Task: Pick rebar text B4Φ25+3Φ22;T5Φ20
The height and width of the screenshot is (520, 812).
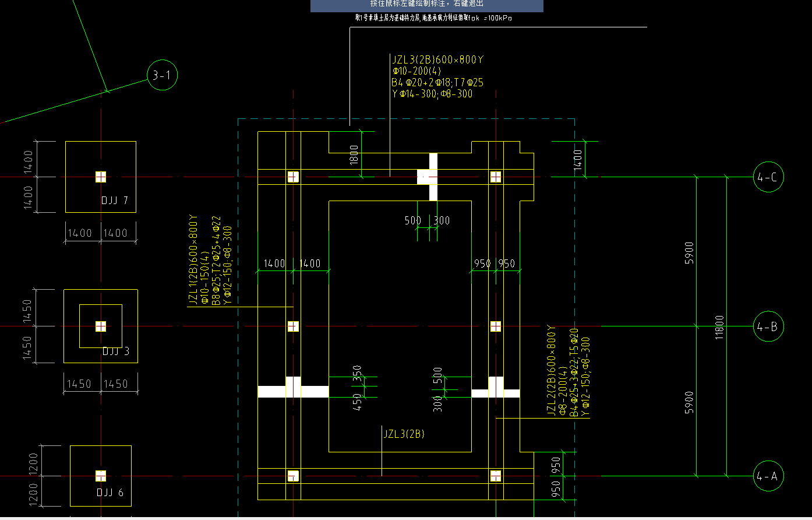Action: (x=574, y=372)
